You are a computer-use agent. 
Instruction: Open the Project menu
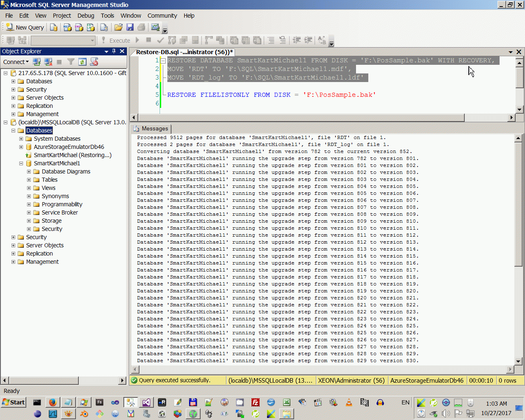[62, 16]
